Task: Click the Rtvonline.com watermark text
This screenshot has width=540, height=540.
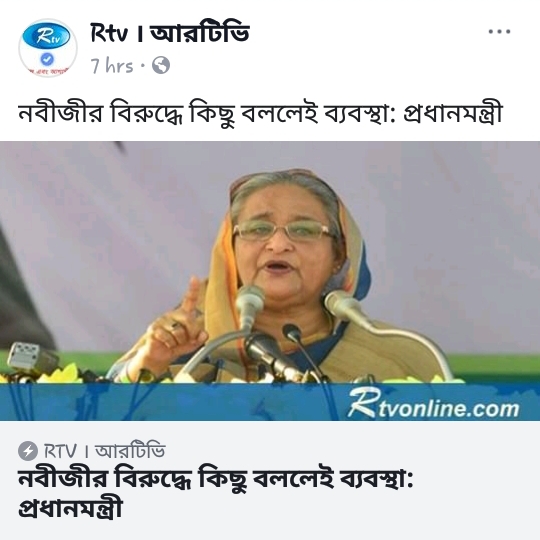Action: [x=433, y=404]
